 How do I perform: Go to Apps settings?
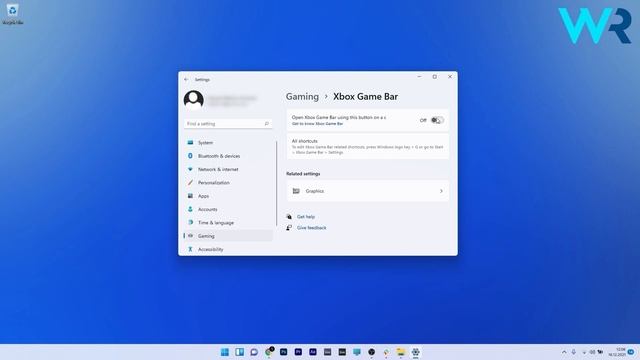click(228, 196)
